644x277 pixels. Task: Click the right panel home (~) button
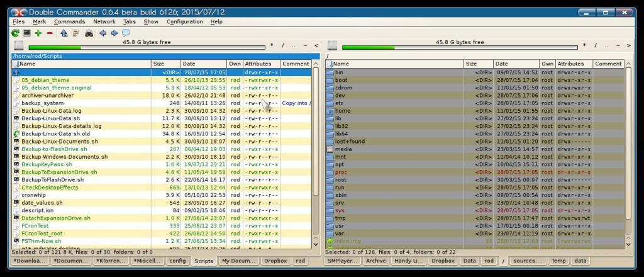pyautogui.click(x=618, y=45)
